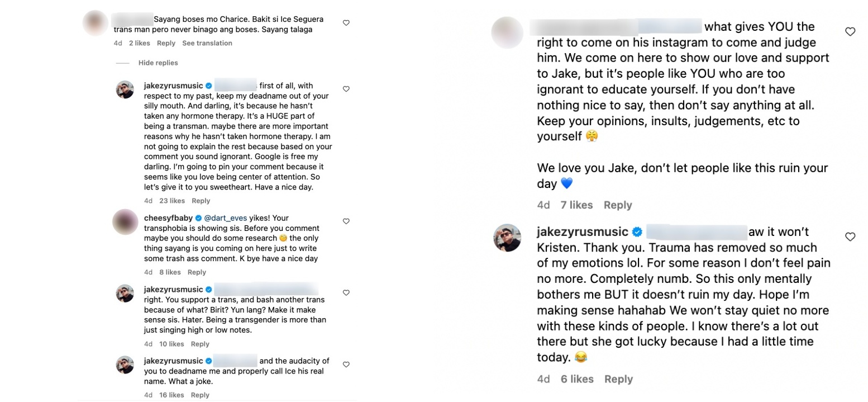The height and width of the screenshot is (402, 868).
Task: Like Jake's 'aw it won't Kristen' reply
Action: tap(850, 237)
